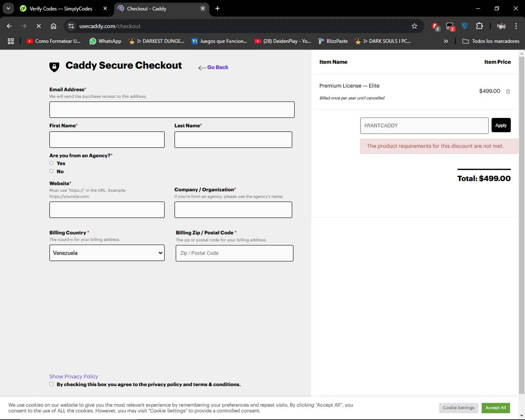Open the browser home page
The width and height of the screenshot is (525, 420).
53,26
